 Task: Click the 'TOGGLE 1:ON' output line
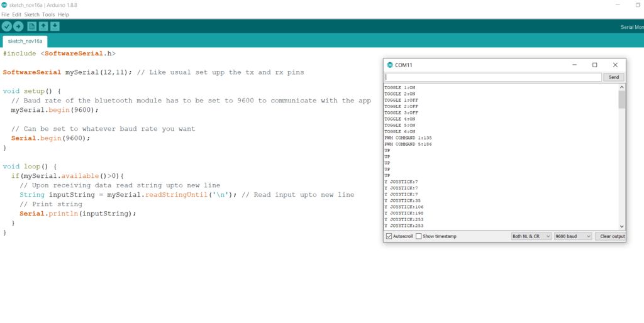point(399,87)
